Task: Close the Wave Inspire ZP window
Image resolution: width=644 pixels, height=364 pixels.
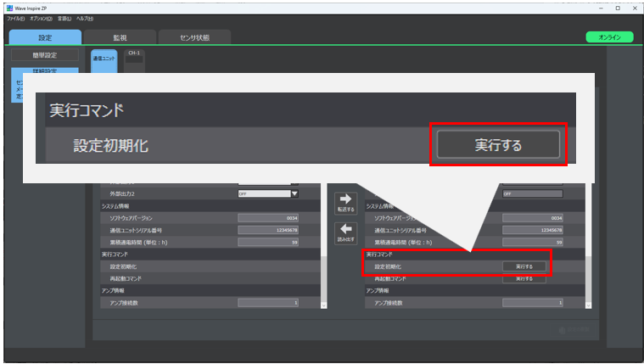Action: click(635, 8)
